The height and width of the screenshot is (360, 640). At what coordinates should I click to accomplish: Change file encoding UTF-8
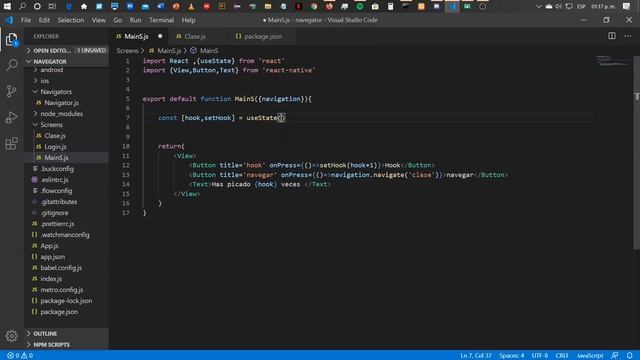(x=540, y=356)
